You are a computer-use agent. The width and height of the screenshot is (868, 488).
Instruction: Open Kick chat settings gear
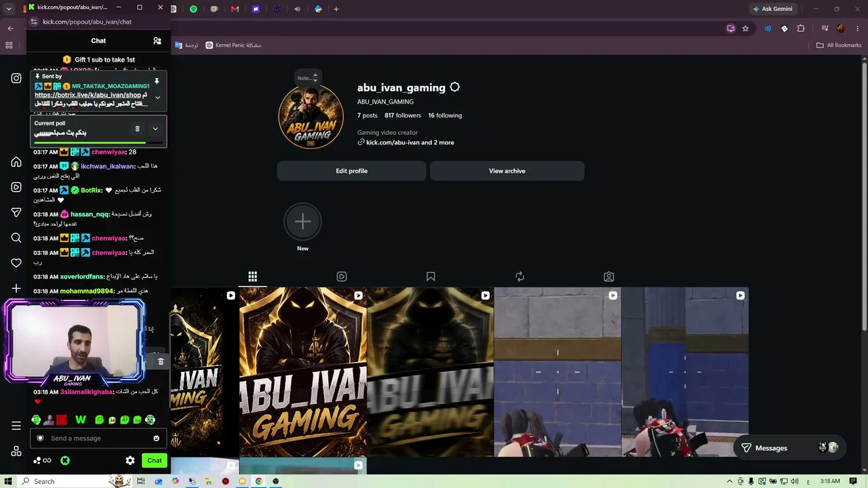coord(130,461)
